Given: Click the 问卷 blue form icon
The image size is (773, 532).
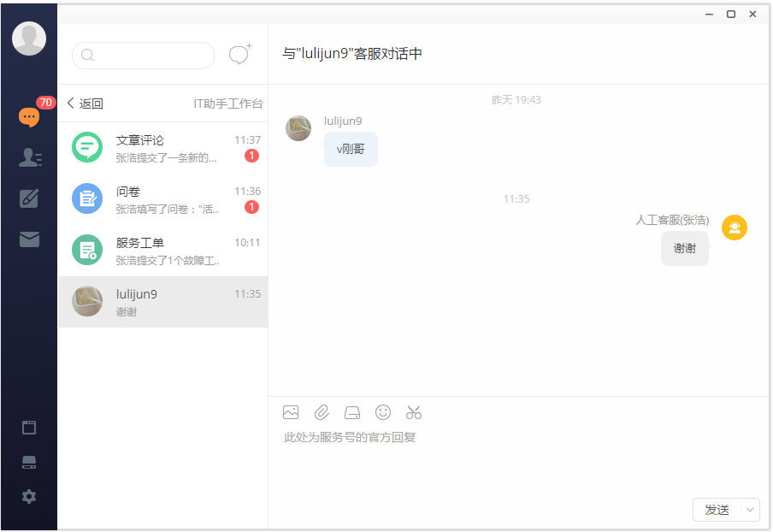Looking at the screenshot, I should (87, 198).
